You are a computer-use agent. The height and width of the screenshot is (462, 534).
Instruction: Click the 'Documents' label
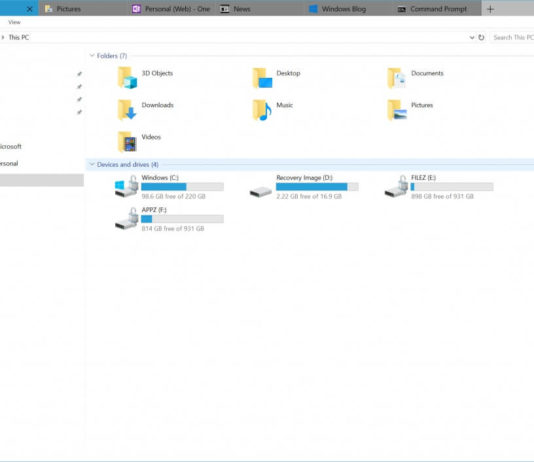pyautogui.click(x=427, y=73)
